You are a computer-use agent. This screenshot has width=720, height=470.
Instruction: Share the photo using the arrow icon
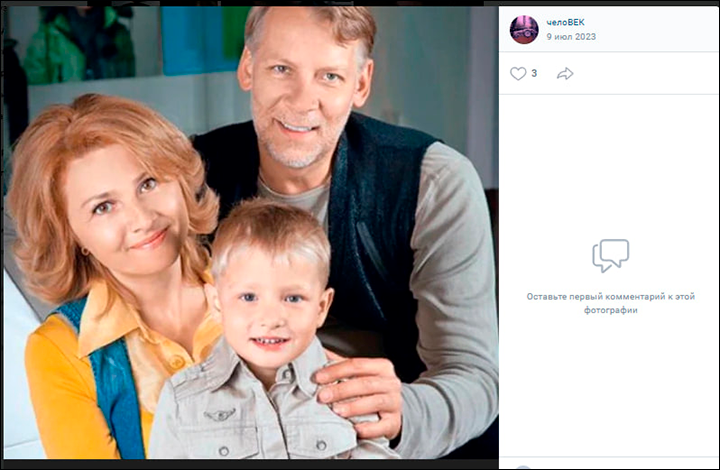point(565,73)
